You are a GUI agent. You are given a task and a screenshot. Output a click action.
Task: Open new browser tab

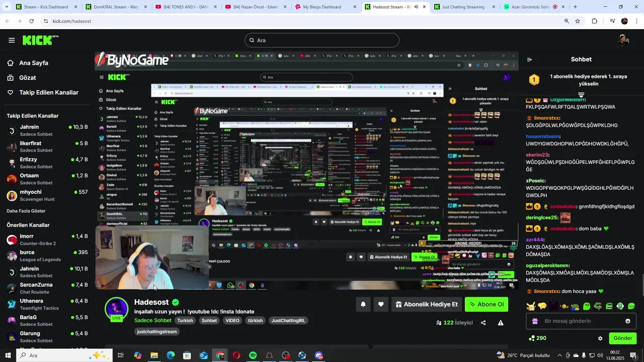[x=575, y=7]
